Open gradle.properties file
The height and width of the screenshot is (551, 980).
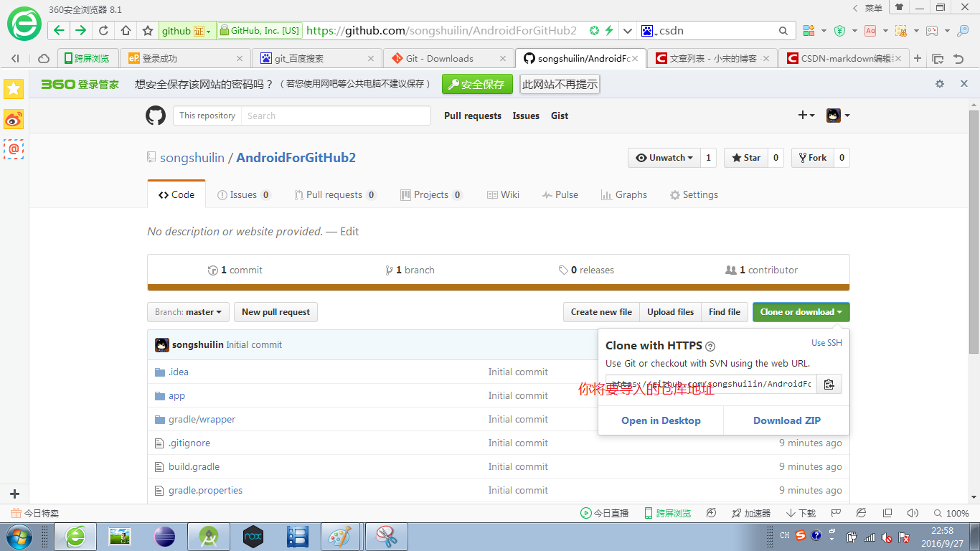point(205,490)
